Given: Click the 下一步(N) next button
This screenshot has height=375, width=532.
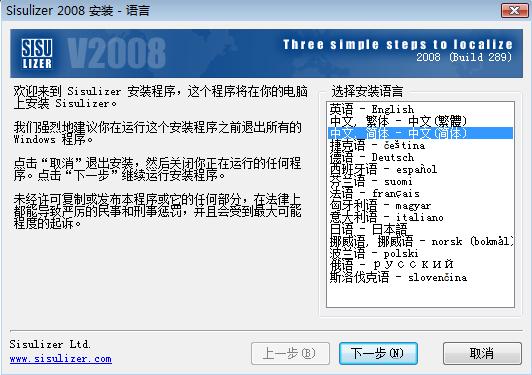Looking at the screenshot, I should tap(378, 353).
